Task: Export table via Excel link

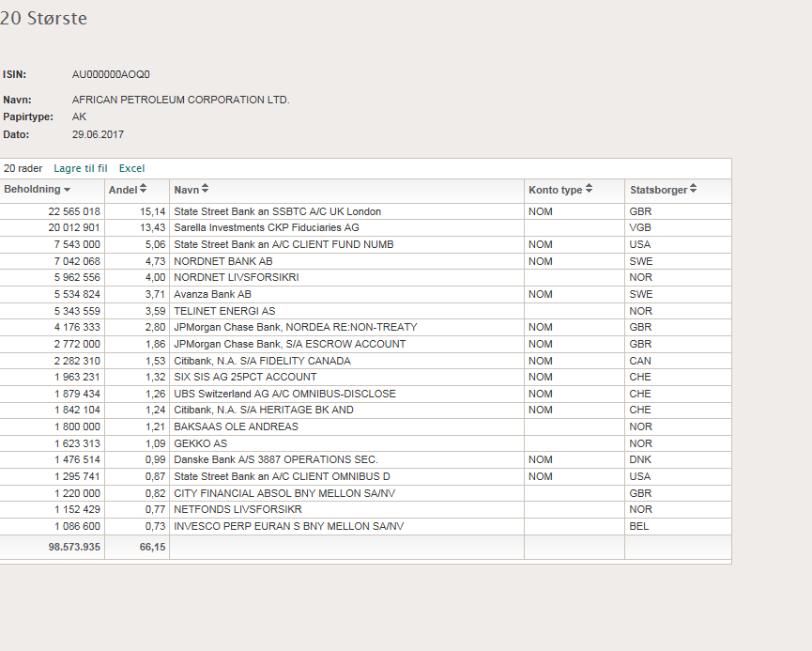Action: (x=131, y=168)
